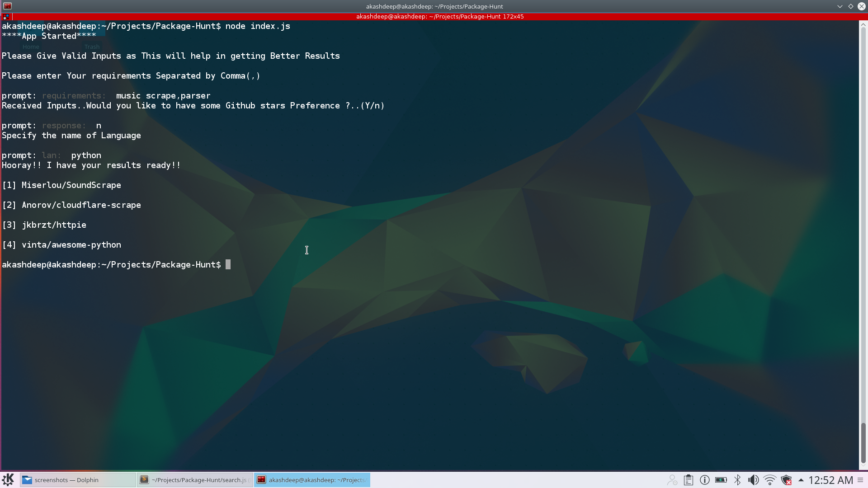The height and width of the screenshot is (488, 868).
Task: Expand hidden system tray icons arrow
Action: click(x=801, y=480)
